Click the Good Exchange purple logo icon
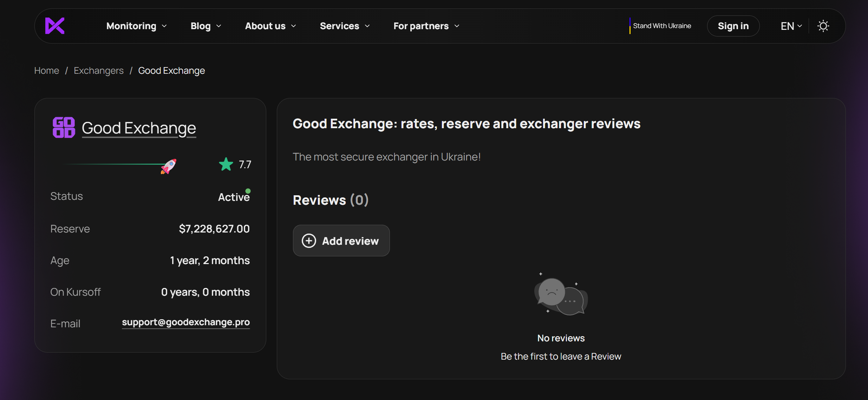The image size is (868, 400). pyautogui.click(x=64, y=127)
